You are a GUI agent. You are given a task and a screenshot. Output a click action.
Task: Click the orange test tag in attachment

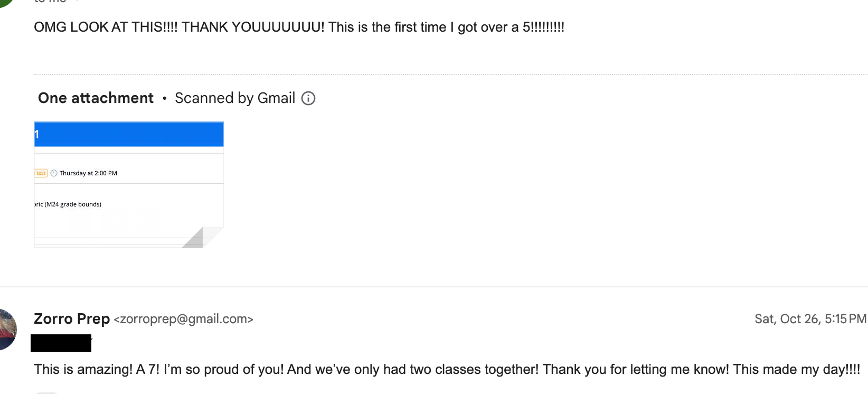pyautogui.click(x=41, y=173)
